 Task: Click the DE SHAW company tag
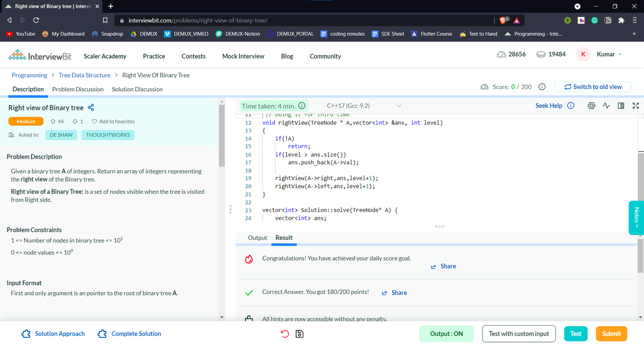[61, 135]
